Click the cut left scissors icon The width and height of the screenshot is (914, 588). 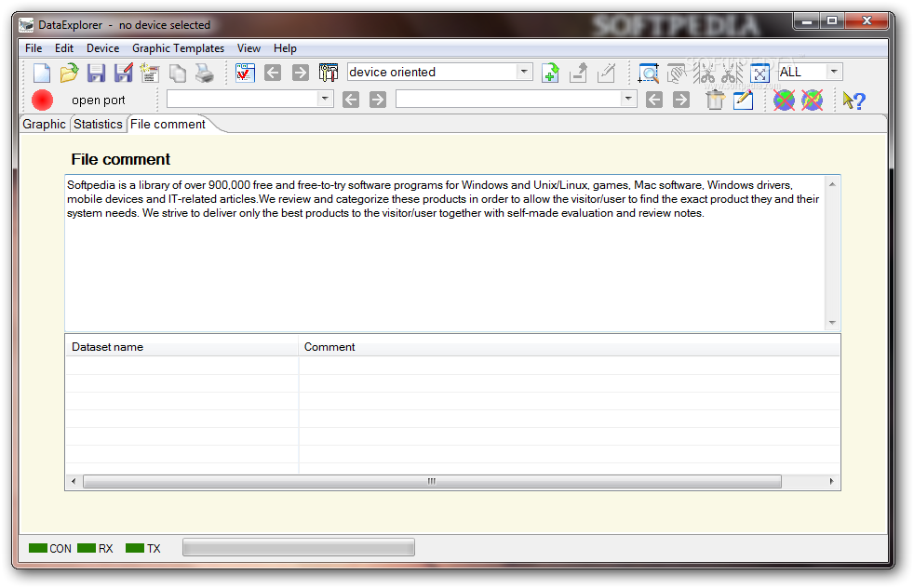706,73
